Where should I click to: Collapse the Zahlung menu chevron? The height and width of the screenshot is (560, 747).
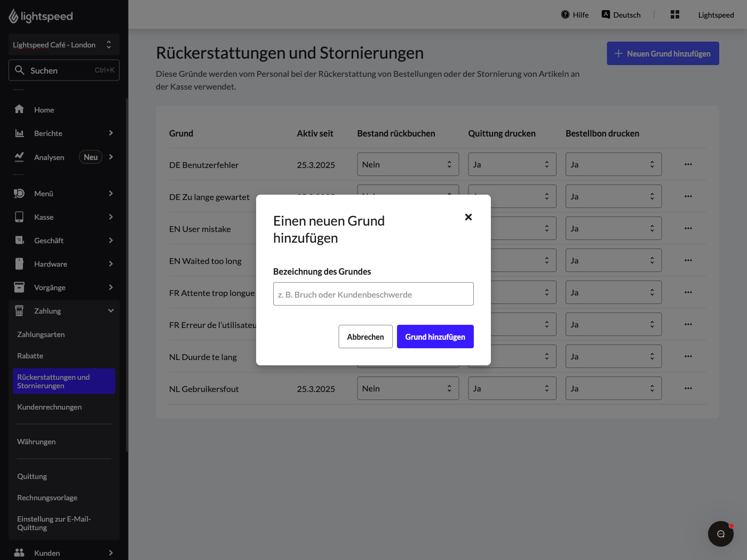coord(111,310)
